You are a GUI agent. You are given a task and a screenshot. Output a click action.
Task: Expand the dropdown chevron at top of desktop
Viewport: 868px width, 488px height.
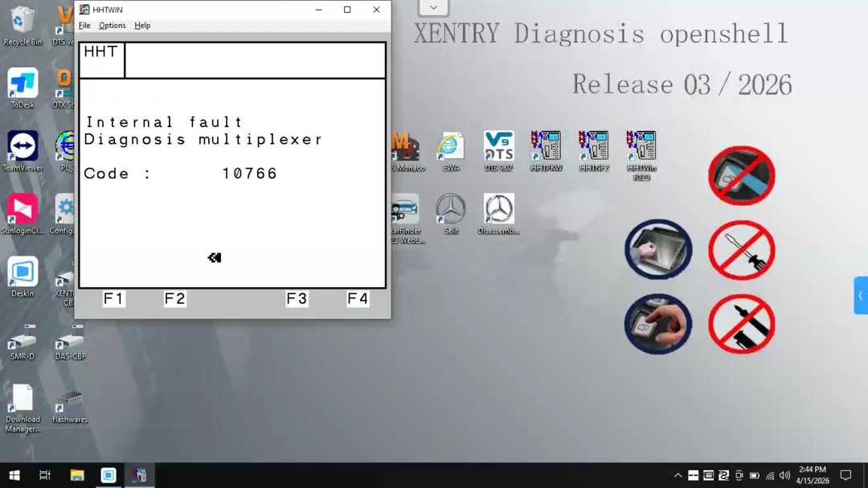pyautogui.click(x=433, y=7)
